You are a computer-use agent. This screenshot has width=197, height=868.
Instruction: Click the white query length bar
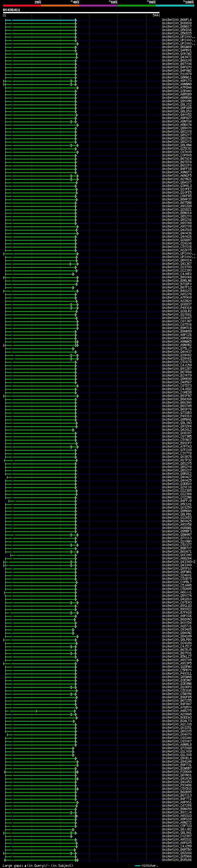coord(81,13)
